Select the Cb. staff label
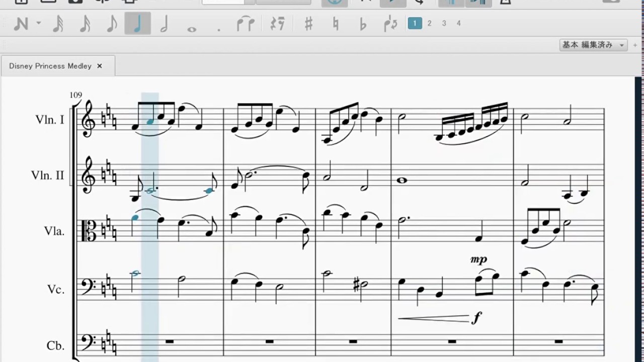Screen dimensions: 644x362 [56, 346]
